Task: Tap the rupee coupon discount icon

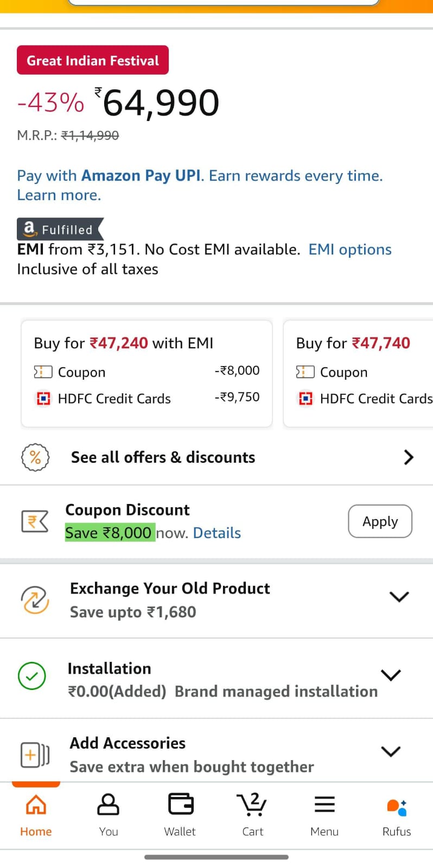Action: tap(35, 521)
